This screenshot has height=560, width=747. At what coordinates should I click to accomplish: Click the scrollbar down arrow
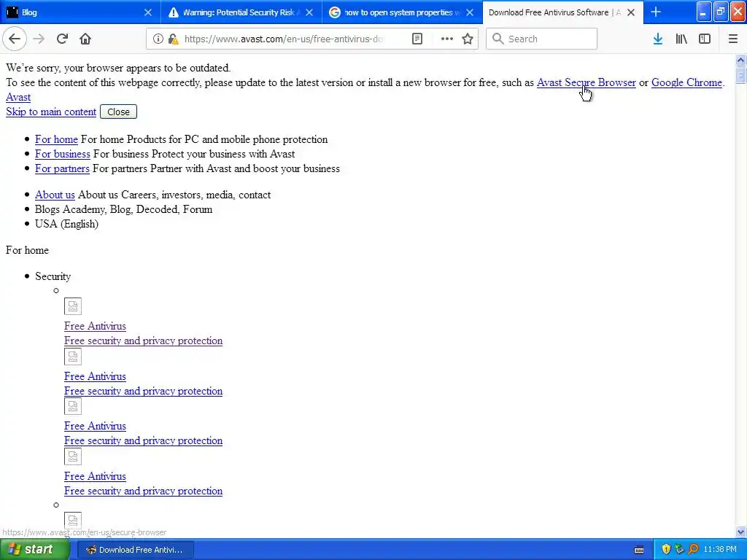(740, 532)
